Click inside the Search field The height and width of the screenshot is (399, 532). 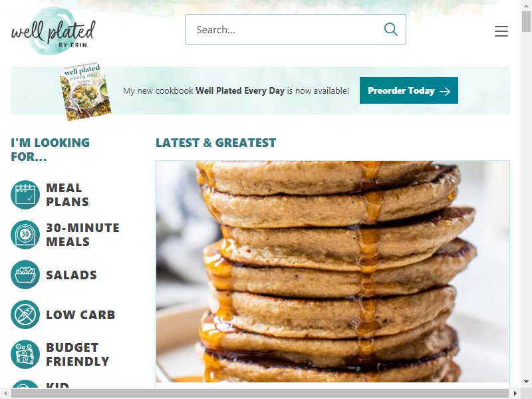point(289,29)
